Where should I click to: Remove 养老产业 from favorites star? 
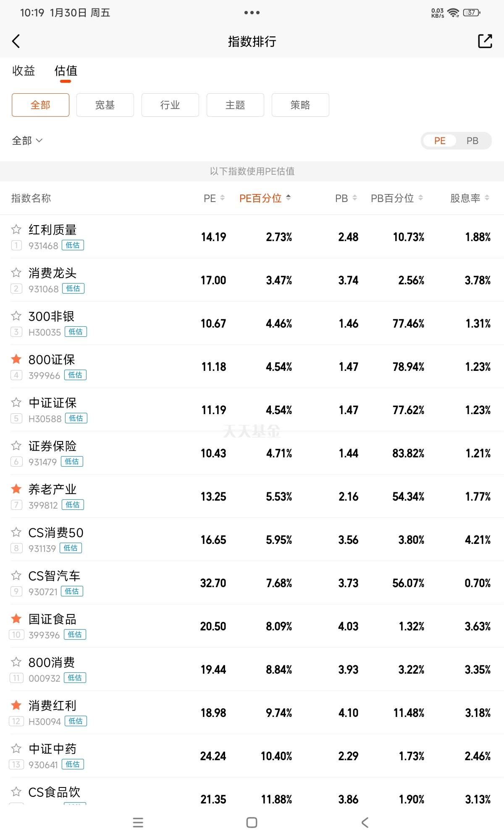[x=16, y=489]
